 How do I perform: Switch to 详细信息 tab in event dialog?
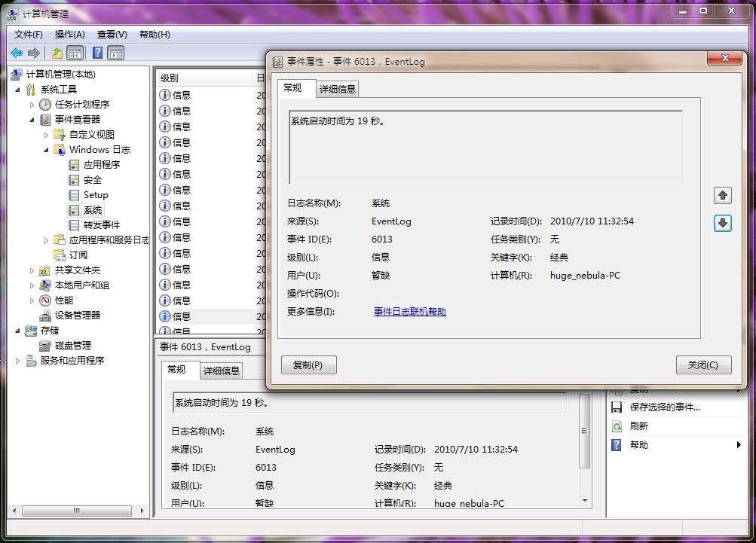(337, 89)
